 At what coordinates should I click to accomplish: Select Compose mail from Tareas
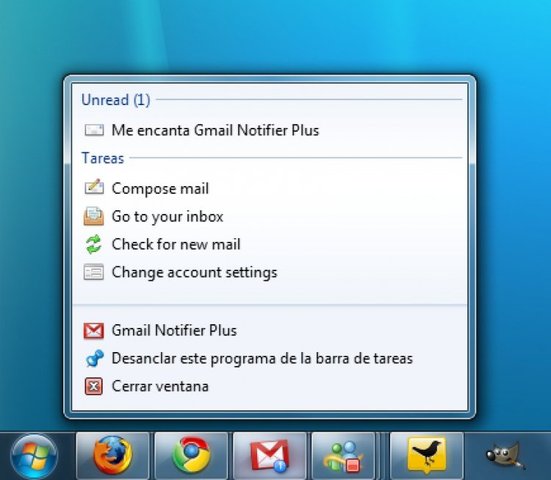pos(160,189)
